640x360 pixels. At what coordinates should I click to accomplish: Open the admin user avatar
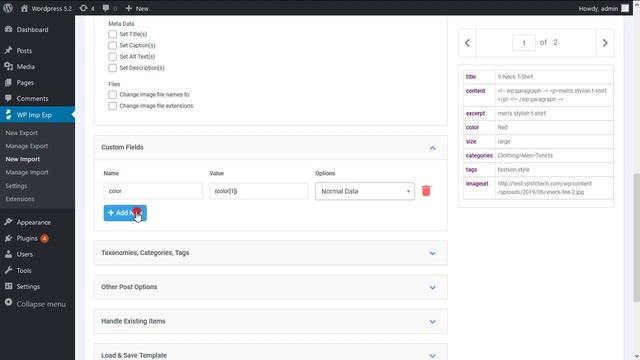625,8
